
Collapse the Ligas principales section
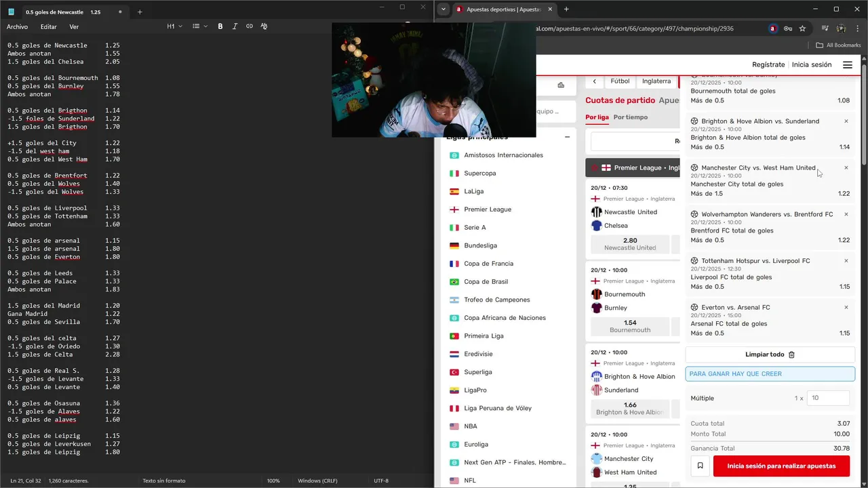[x=567, y=137]
